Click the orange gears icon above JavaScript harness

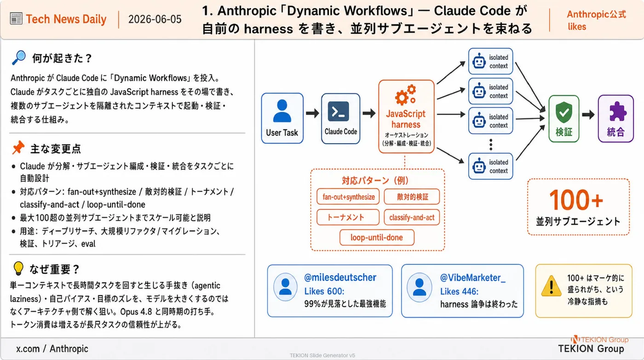tap(405, 95)
